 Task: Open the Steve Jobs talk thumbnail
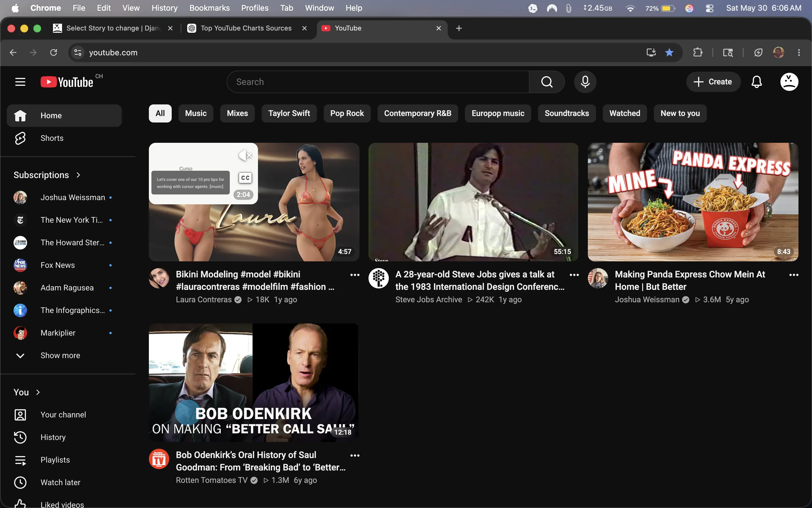[x=473, y=202]
